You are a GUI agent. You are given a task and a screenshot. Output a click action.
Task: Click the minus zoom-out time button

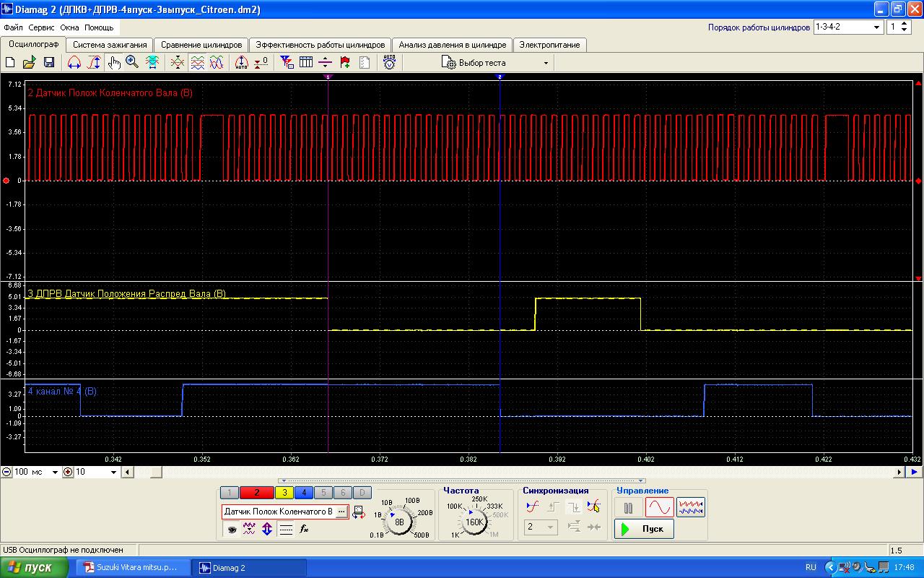6,472
